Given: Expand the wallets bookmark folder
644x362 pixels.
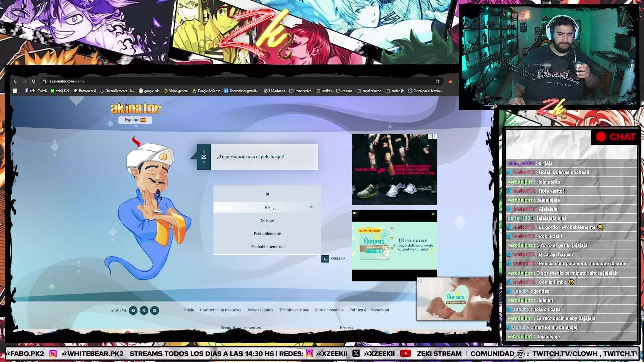Looking at the screenshot, I should tap(324, 91).
